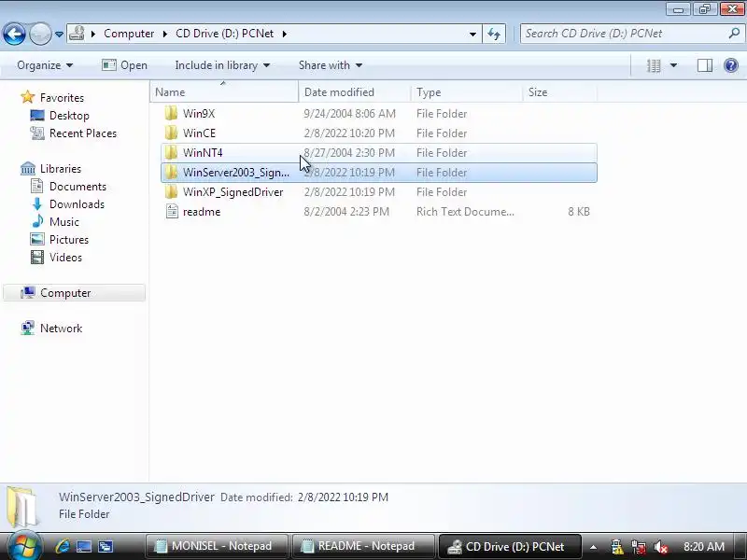Refresh the folder view
747x560 pixels.
pos(494,34)
